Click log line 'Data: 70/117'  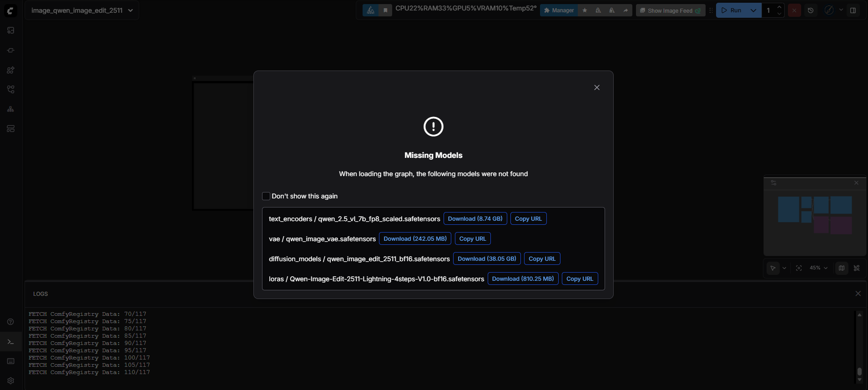(x=87, y=314)
